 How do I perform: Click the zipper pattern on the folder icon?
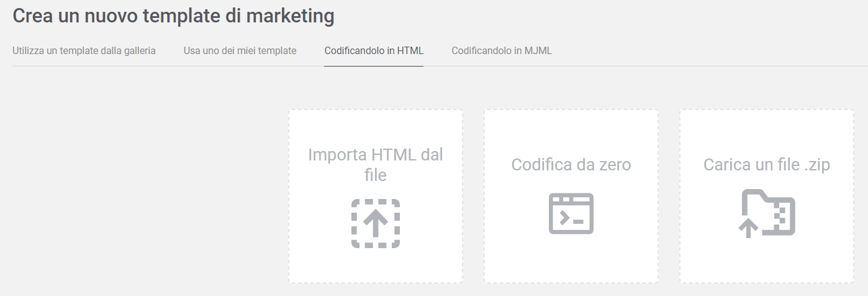click(783, 215)
